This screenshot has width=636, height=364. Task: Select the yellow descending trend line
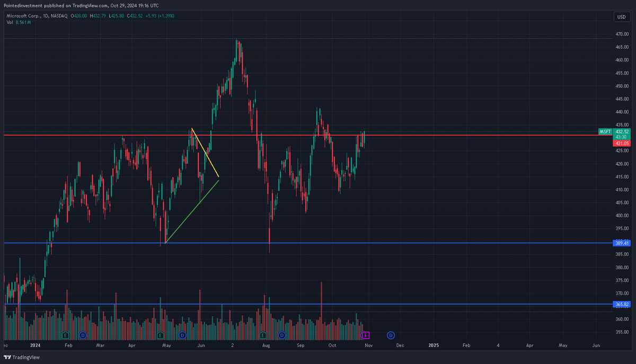pos(205,153)
